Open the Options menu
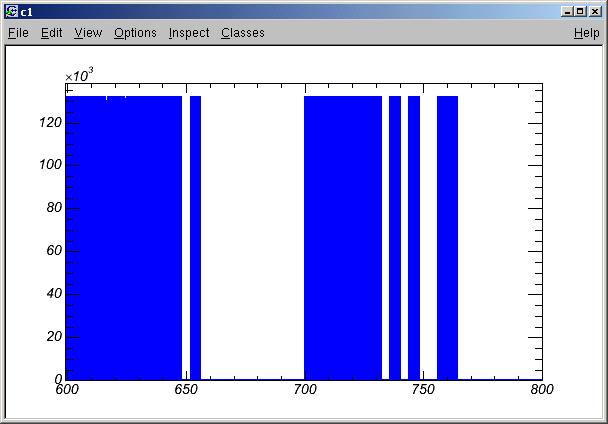Viewport: 608px width, 424px height. 135,33
